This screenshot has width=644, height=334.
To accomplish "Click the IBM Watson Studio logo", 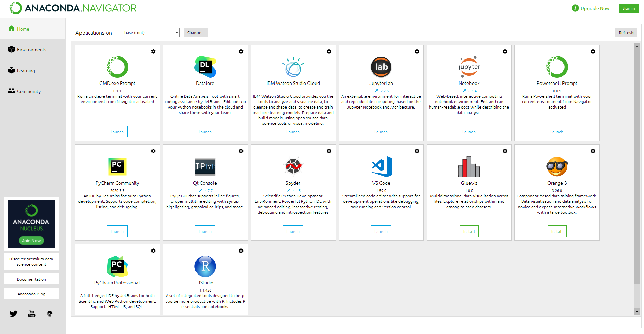I will pos(293,67).
